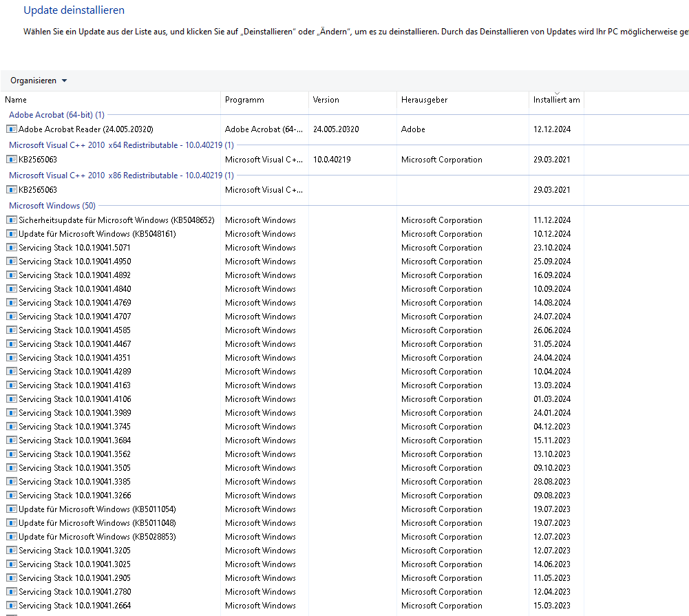
Task: Click icon of Servicing Stack 10.0.19041.3745
Action: pyautogui.click(x=12, y=427)
